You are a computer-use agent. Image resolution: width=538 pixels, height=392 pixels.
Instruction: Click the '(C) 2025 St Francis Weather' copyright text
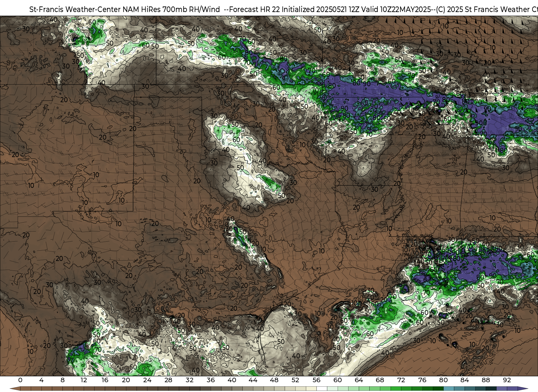coord(482,10)
